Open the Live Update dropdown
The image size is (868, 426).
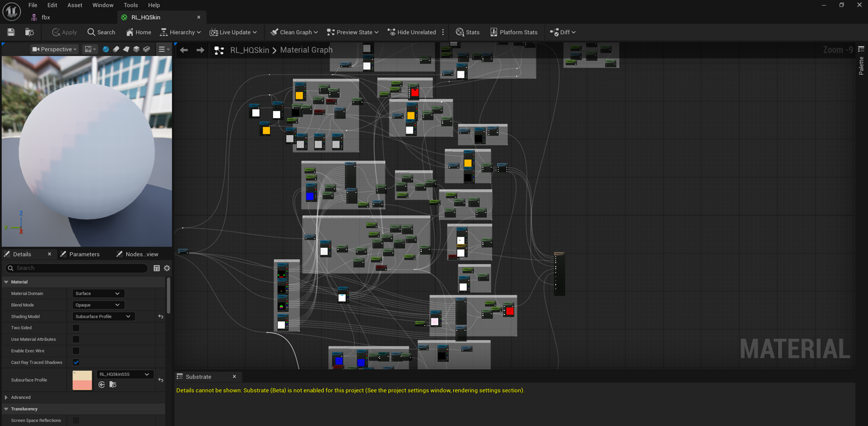233,32
